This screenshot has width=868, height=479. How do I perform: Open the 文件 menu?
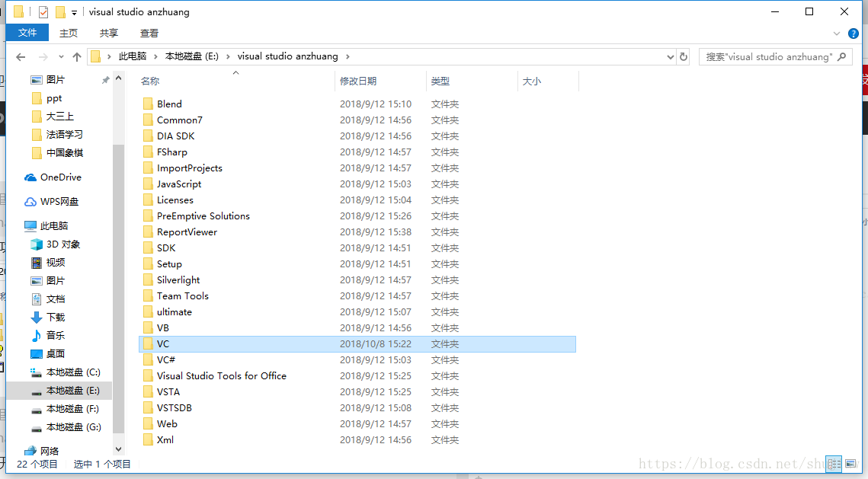pyautogui.click(x=27, y=33)
